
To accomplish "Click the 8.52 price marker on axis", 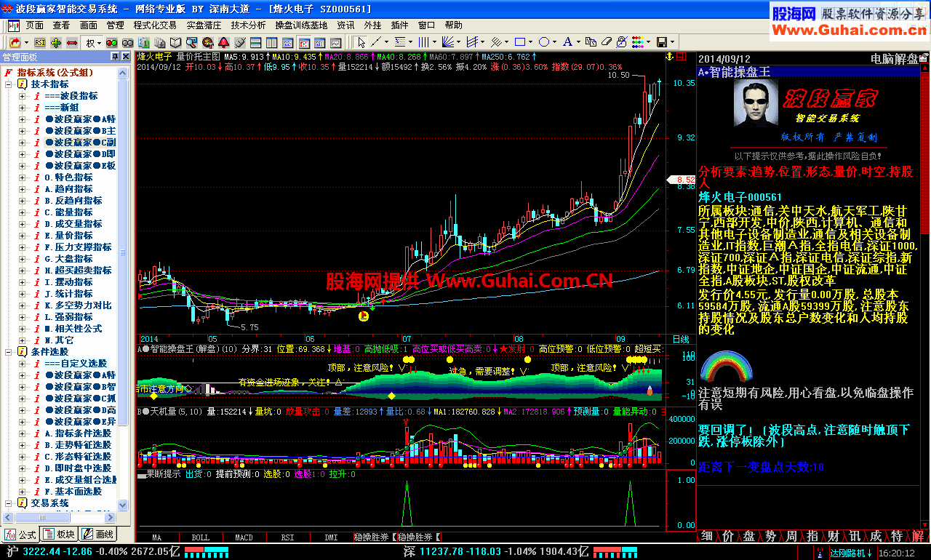I will pyautogui.click(x=682, y=179).
